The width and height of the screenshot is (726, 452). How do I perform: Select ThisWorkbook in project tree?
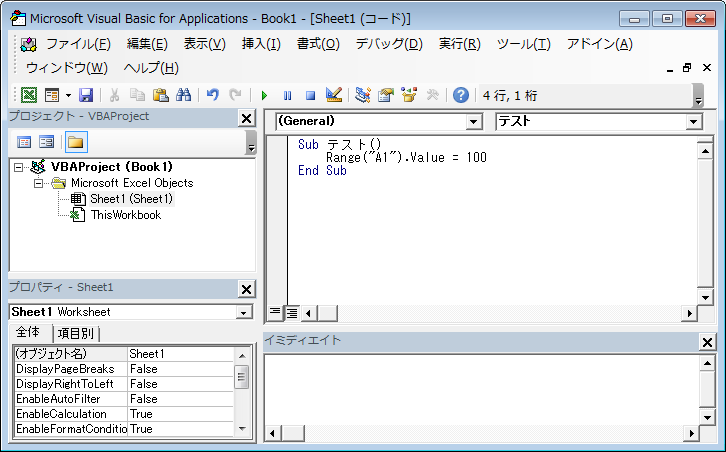(125, 215)
